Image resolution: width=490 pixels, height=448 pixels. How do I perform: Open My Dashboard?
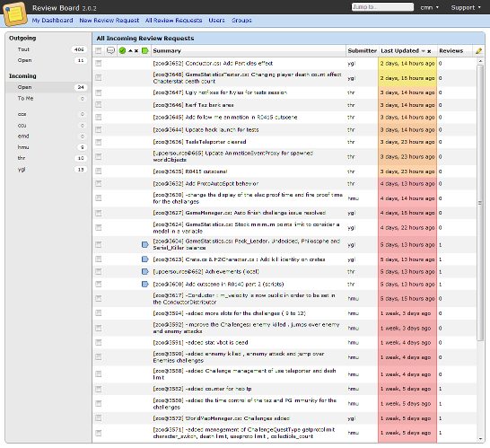point(52,21)
